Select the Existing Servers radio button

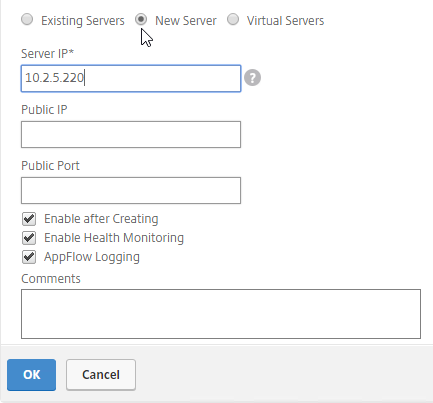point(27,19)
